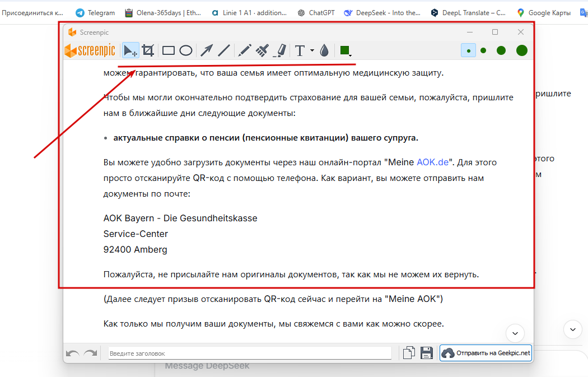Screen dimensions: 588x377
Task: Click the title input field 'Введите заголовок'
Action: [x=250, y=353]
